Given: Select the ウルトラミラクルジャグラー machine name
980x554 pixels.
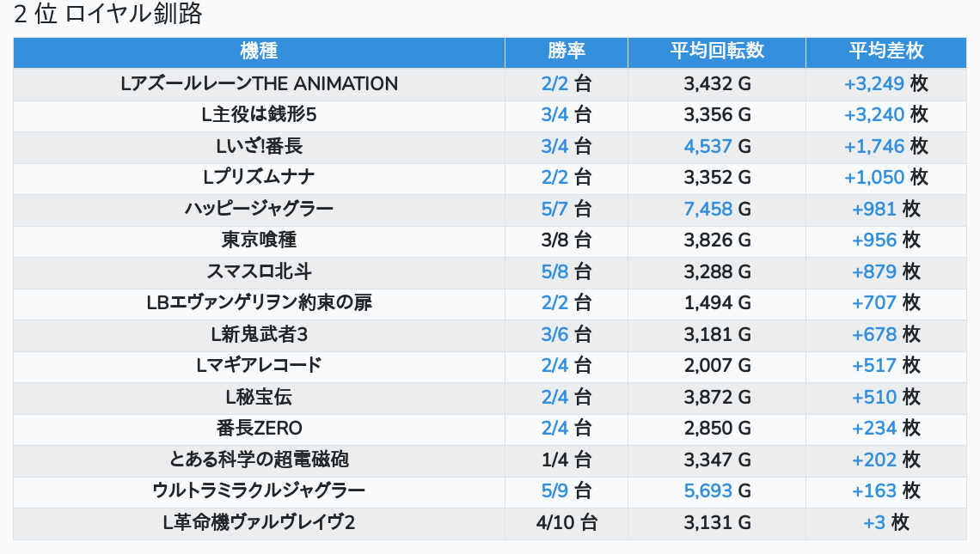Looking at the screenshot, I should pos(259,490).
